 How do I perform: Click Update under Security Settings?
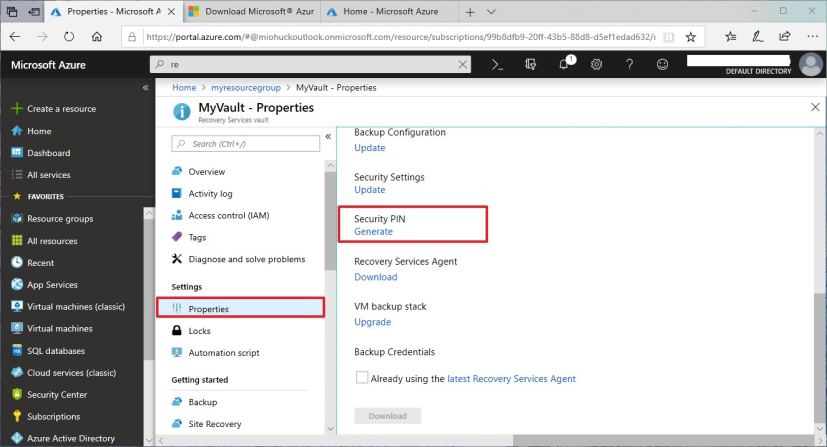pyautogui.click(x=370, y=189)
